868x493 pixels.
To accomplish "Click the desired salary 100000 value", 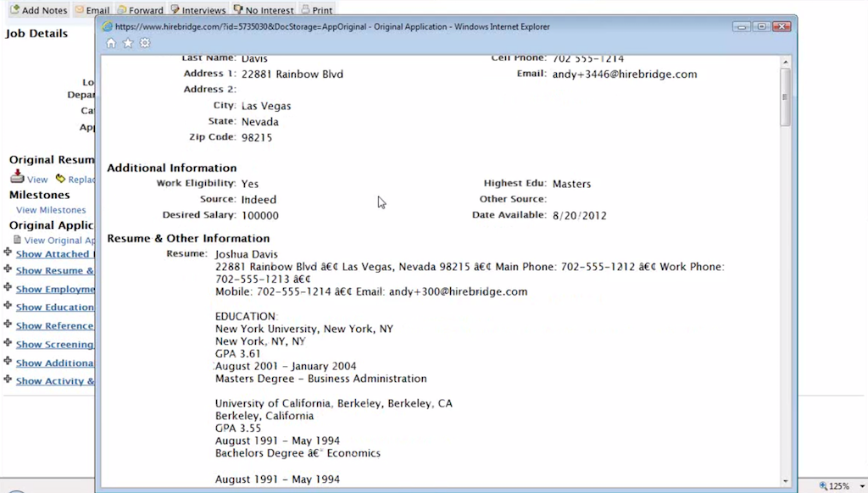I will pos(260,216).
